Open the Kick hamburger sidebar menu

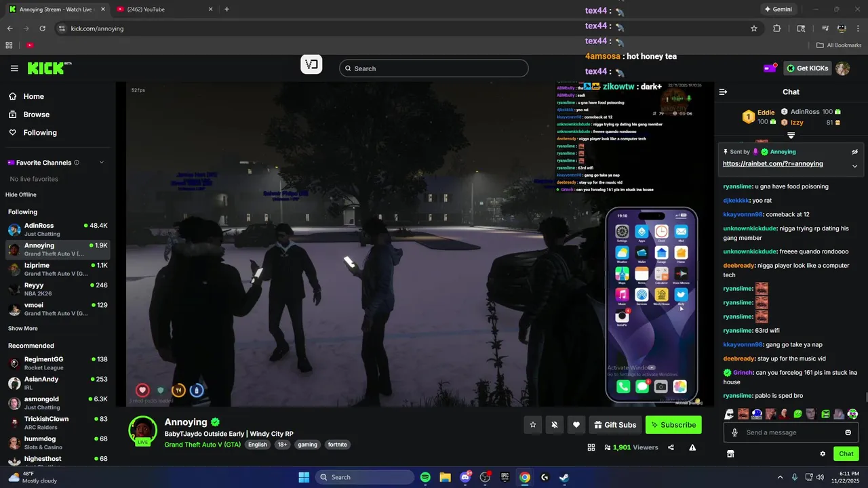coord(14,68)
